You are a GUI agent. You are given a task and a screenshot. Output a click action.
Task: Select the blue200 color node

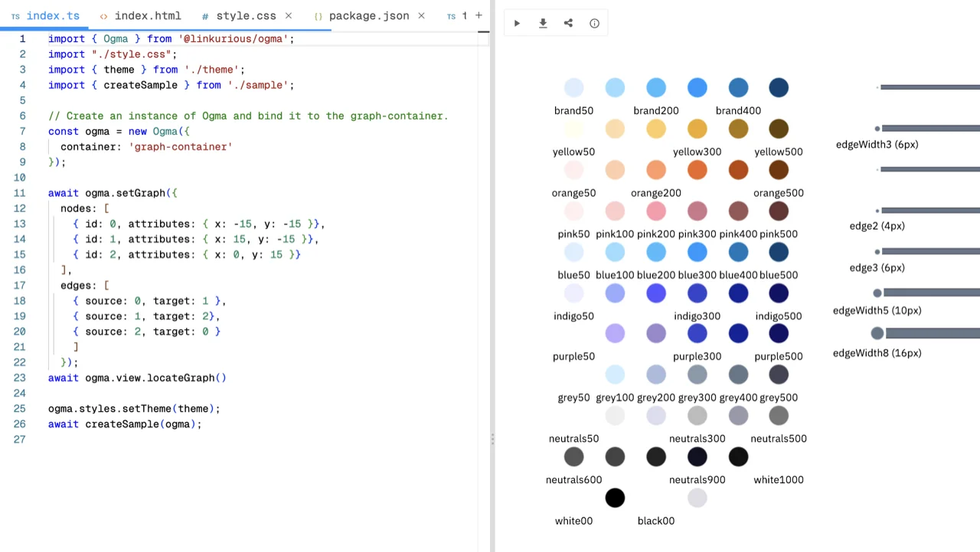(x=656, y=252)
